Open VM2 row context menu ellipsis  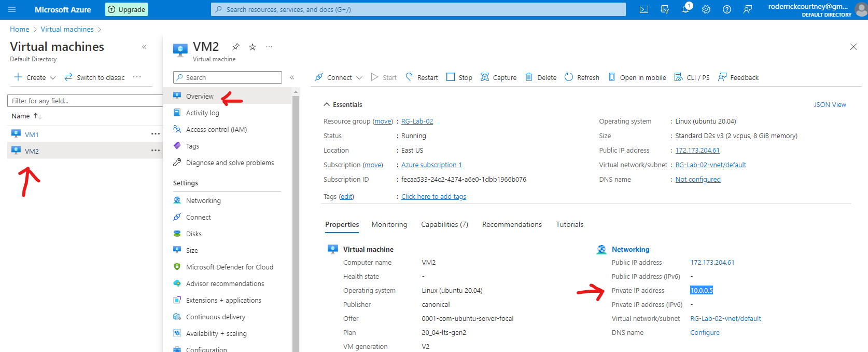click(156, 151)
